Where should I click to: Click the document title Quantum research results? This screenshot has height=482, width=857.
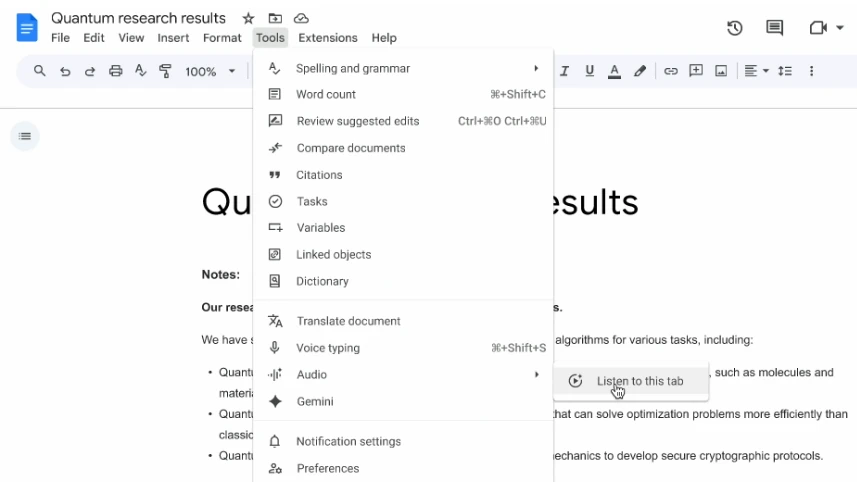tap(138, 18)
